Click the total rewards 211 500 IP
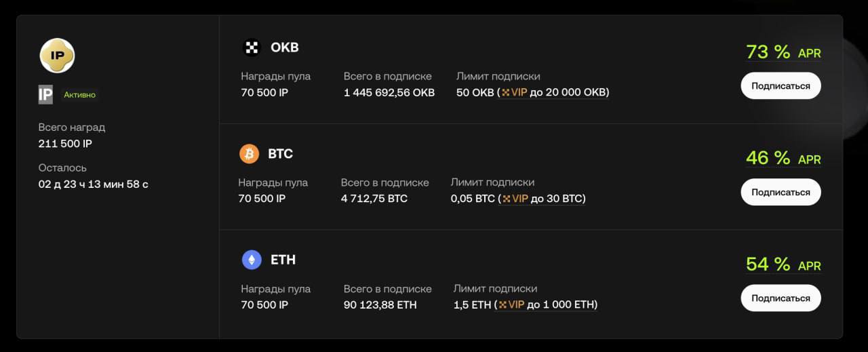868x352 pixels. pos(65,144)
